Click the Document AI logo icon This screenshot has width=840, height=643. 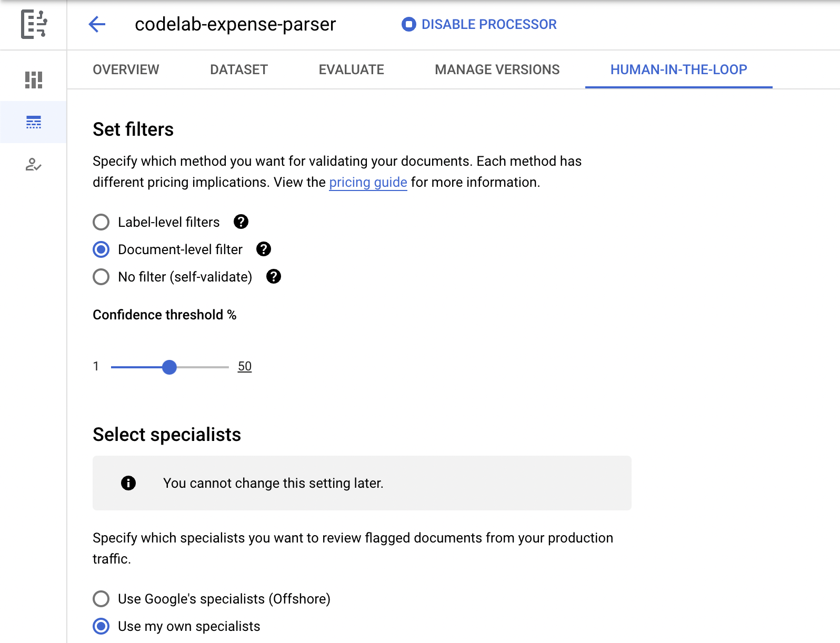(x=34, y=24)
